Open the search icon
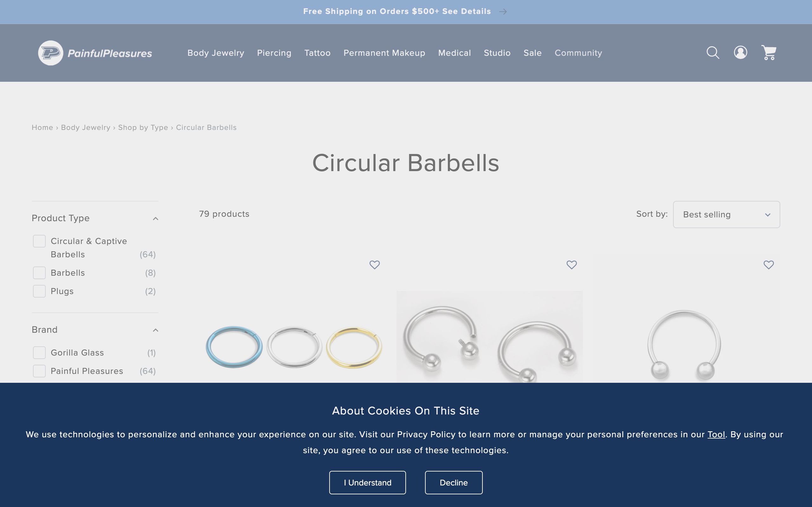 (x=713, y=53)
